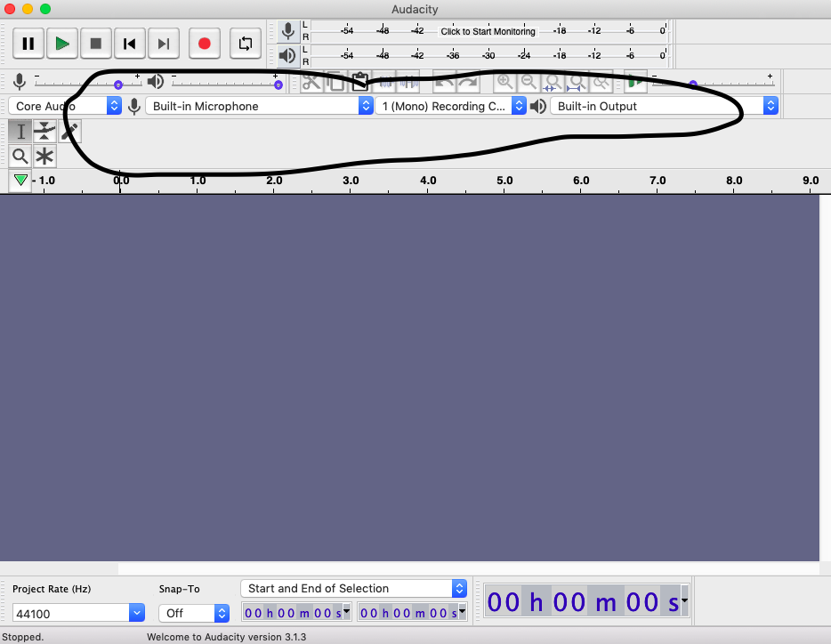831x644 pixels.
Task: Click the Play button
Action: click(x=62, y=44)
